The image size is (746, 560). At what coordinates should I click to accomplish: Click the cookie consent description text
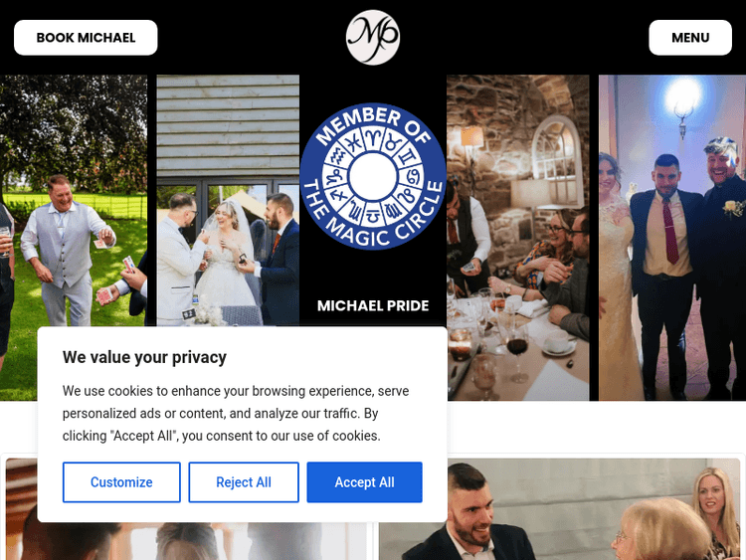pyautogui.click(x=236, y=413)
